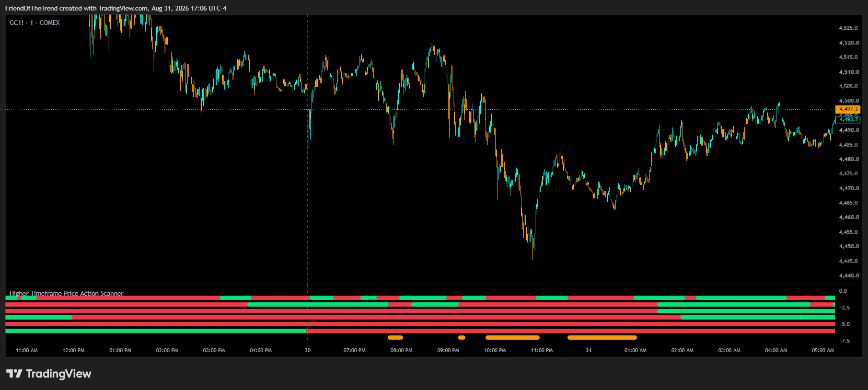The width and height of the screenshot is (868, 390).
Task: Click the date 31 label on time axis
Action: pos(589,350)
